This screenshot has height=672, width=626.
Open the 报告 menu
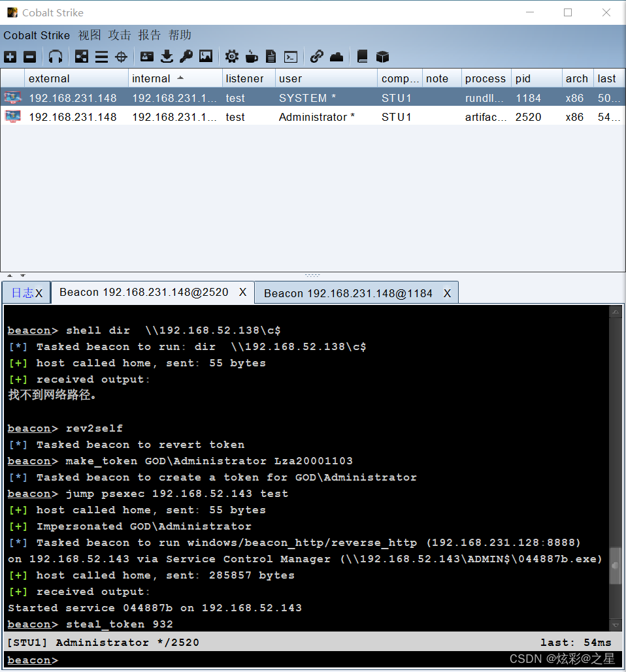150,35
